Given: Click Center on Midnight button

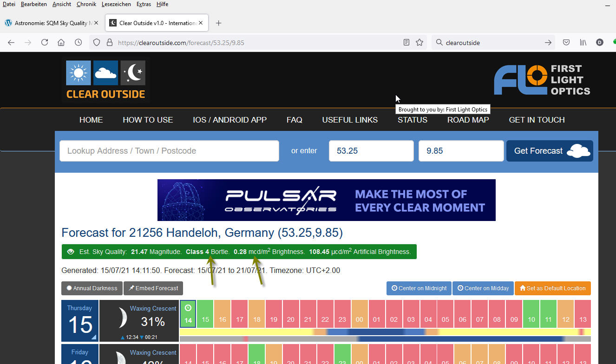Looking at the screenshot, I should click(418, 288).
